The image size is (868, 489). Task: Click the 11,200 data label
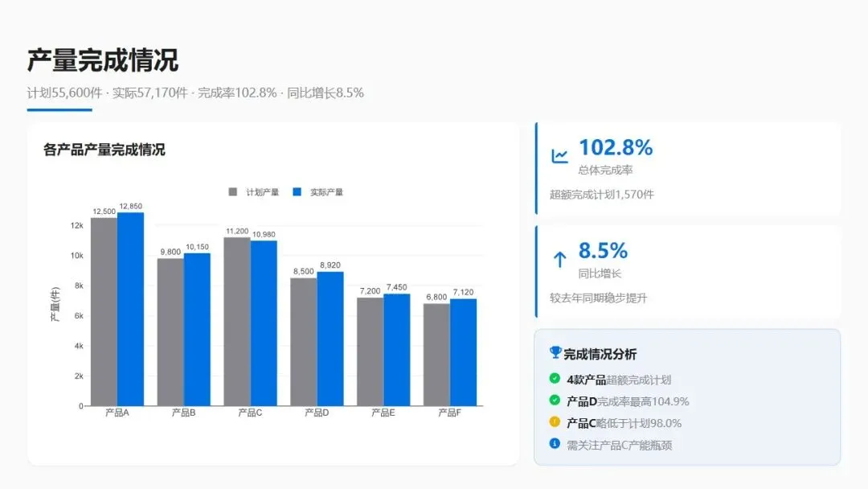click(x=237, y=232)
